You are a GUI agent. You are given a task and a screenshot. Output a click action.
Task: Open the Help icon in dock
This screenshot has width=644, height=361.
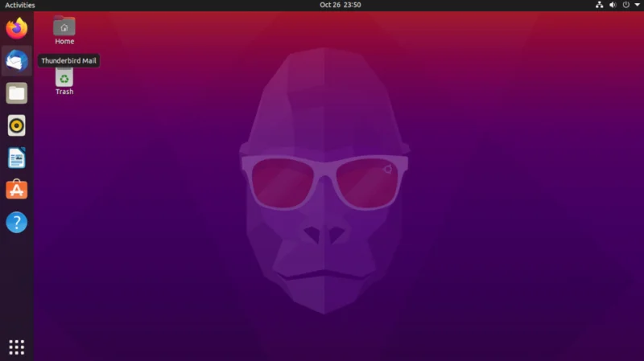pyautogui.click(x=16, y=223)
